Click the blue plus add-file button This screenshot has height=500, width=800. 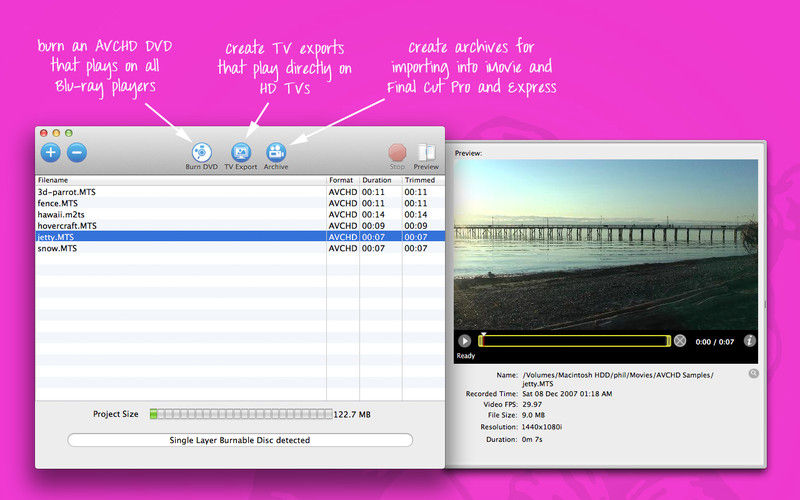point(52,153)
